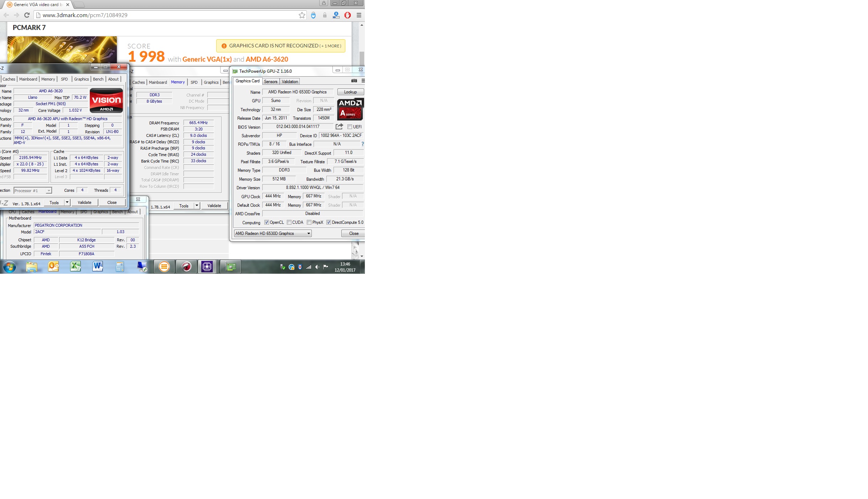The image size is (868, 499).
Task: Toggle the OpenCL checkbox
Action: pyautogui.click(x=267, y=222)
